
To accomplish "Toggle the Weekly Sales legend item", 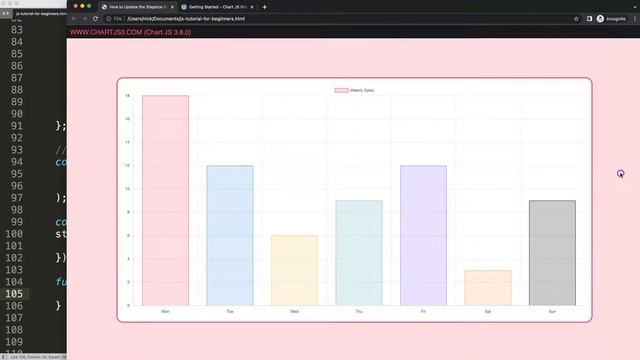I will point(354,90).
